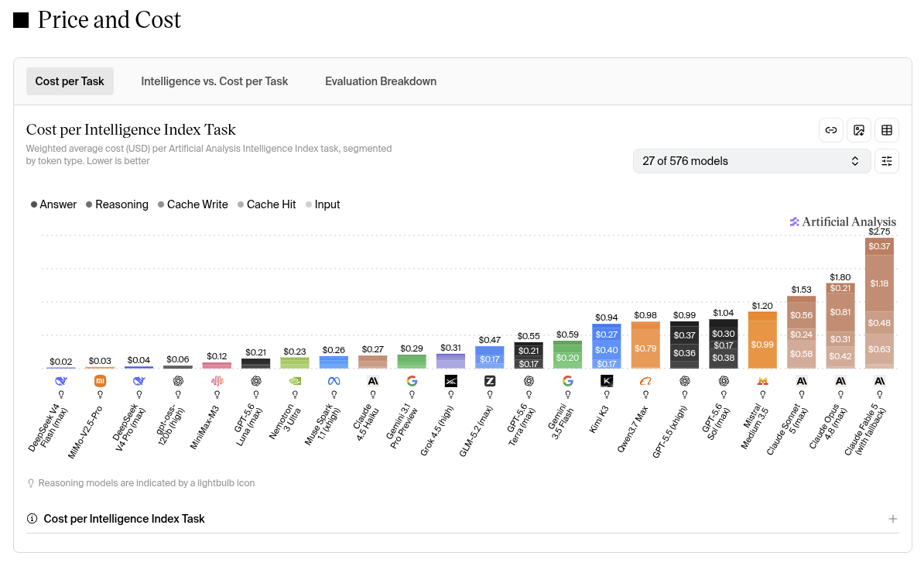Select the Cost per Task tab
Image resolution: width=924 pixels, height=573 pixels.
coord(70,81)
